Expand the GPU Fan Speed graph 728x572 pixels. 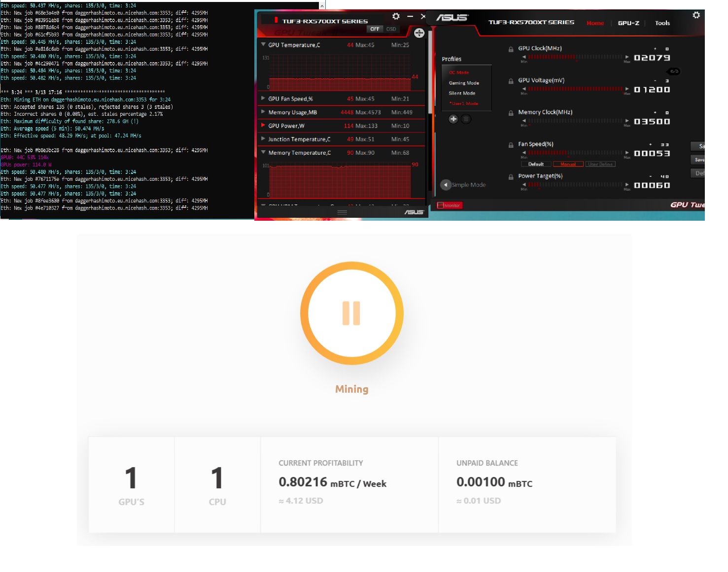(x=263, y=99)
